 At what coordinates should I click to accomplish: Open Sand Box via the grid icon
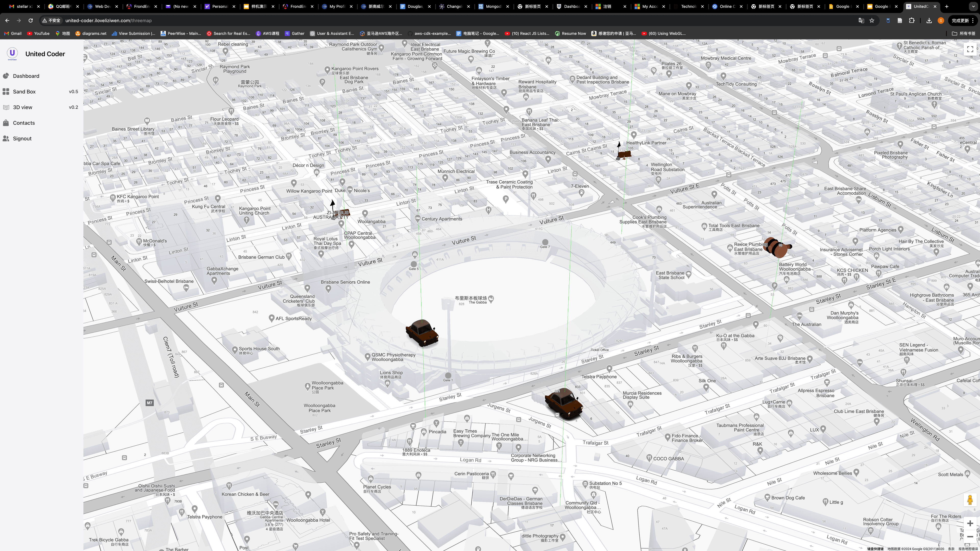coord(6,92)
